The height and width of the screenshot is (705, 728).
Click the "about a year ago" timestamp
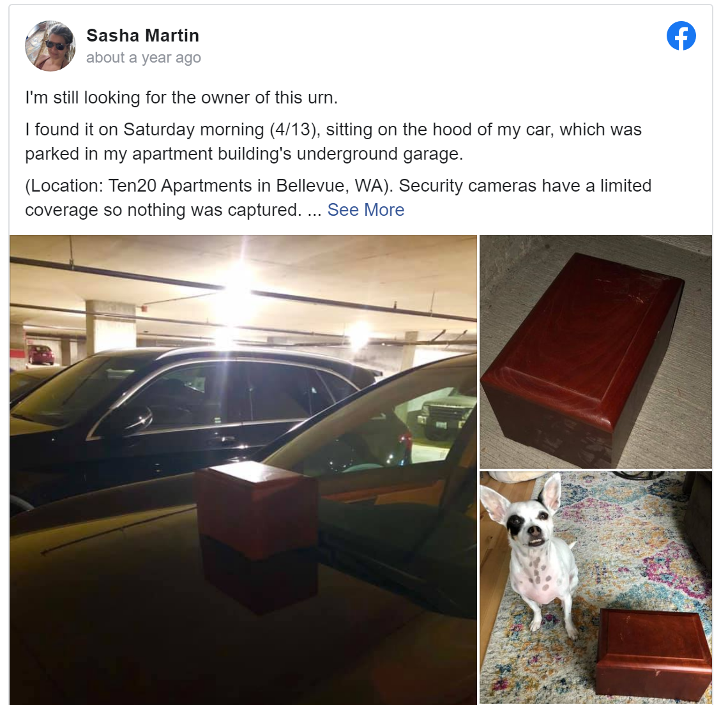coord(144,57)
